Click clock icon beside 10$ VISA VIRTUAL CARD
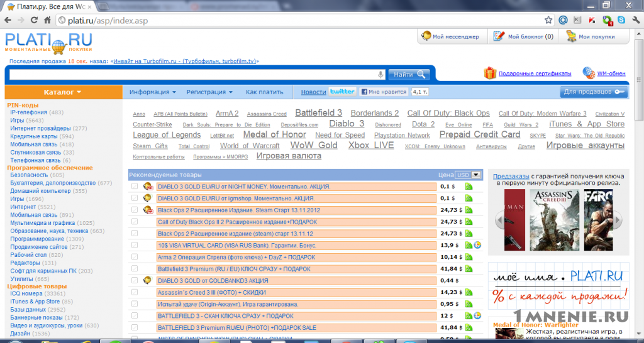Screen dimensions: 644x343 tap(477, 246)
